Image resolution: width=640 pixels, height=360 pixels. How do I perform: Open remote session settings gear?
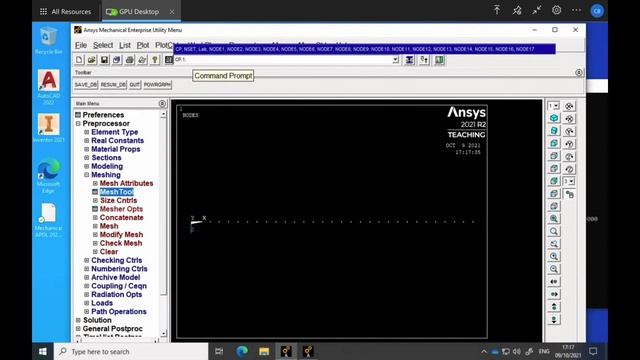[x=556, y=11]
